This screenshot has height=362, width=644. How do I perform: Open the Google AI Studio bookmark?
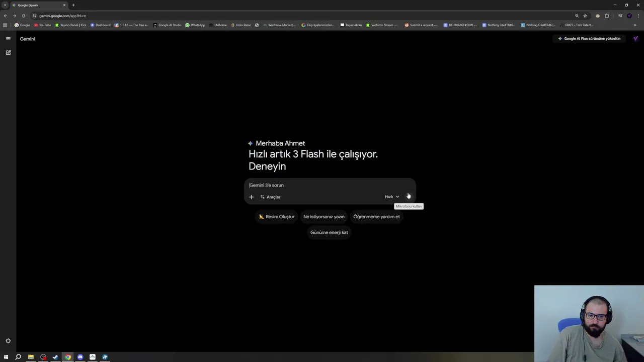click(167, 25)
